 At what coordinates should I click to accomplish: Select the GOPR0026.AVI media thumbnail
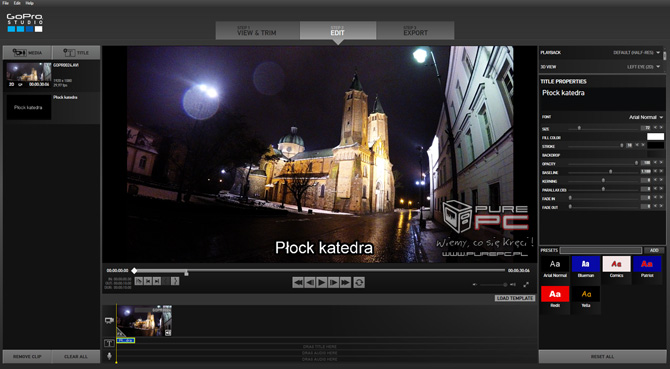pyautogui.click(x=29, y=75)
